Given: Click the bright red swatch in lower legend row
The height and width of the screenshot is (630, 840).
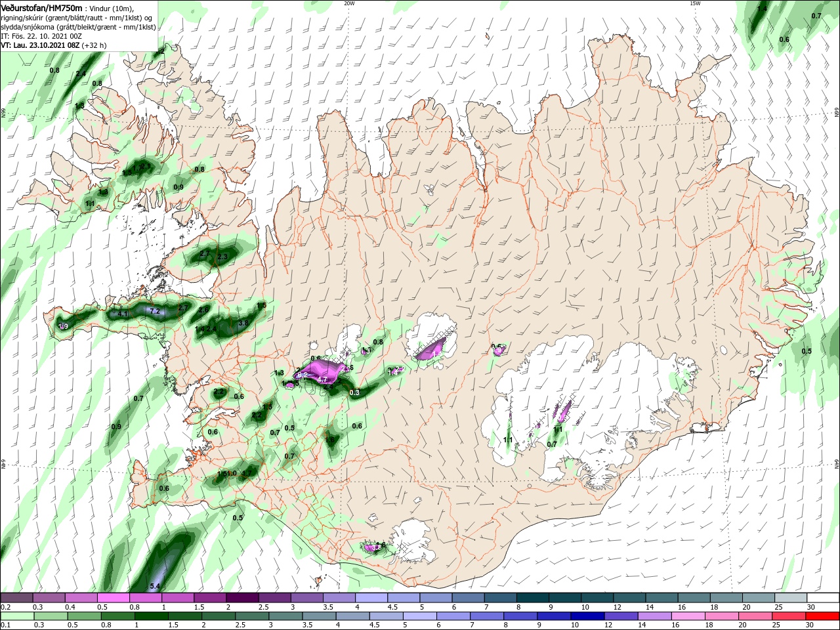Looking at the screenshot, I should click(x=823, y=616).
